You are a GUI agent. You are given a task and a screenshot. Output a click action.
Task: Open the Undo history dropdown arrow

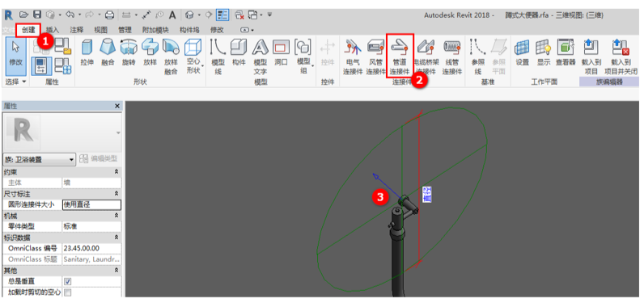pos(78,15)
